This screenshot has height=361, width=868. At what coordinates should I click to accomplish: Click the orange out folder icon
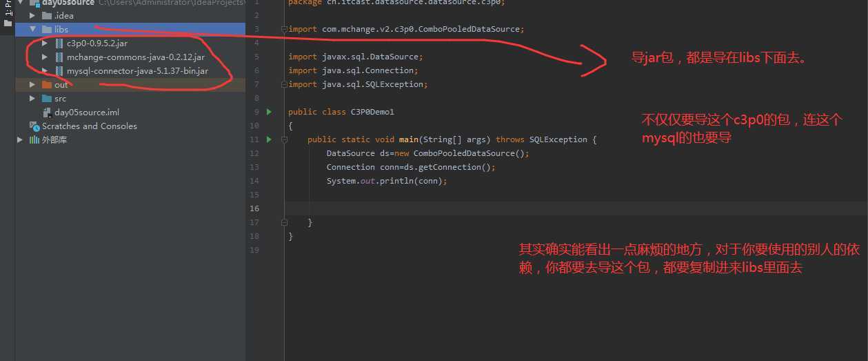[46, 84]
